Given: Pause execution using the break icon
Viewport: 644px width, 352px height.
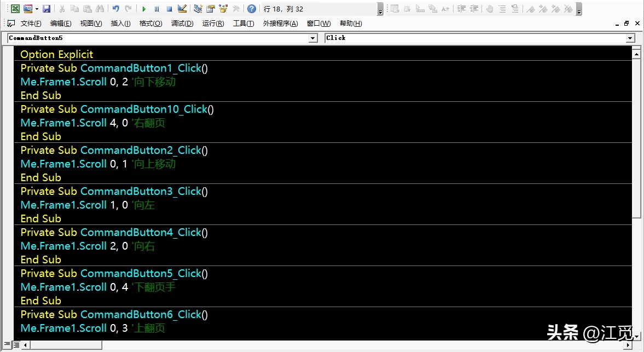Looking at the screenshot, I should tap(156, 8).
